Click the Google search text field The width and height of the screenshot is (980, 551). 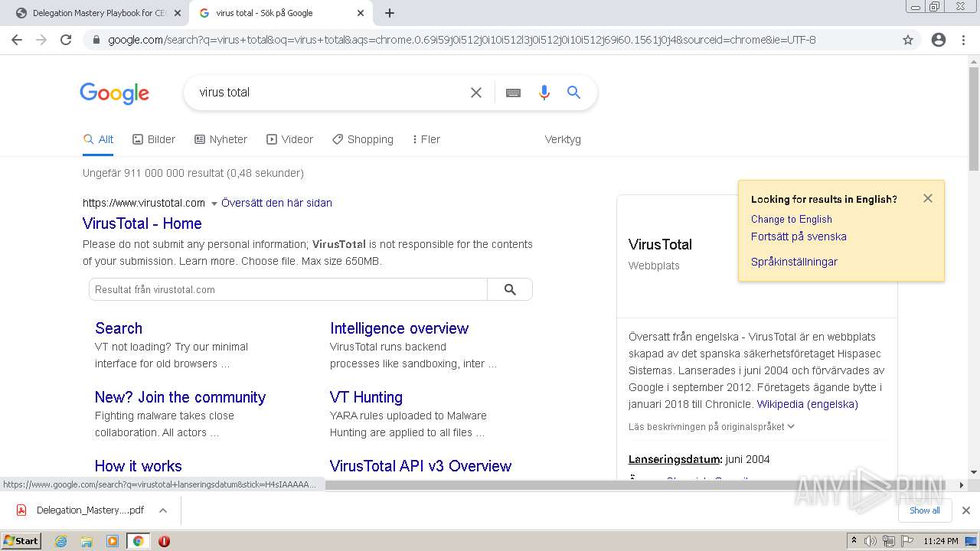[329, 93]
